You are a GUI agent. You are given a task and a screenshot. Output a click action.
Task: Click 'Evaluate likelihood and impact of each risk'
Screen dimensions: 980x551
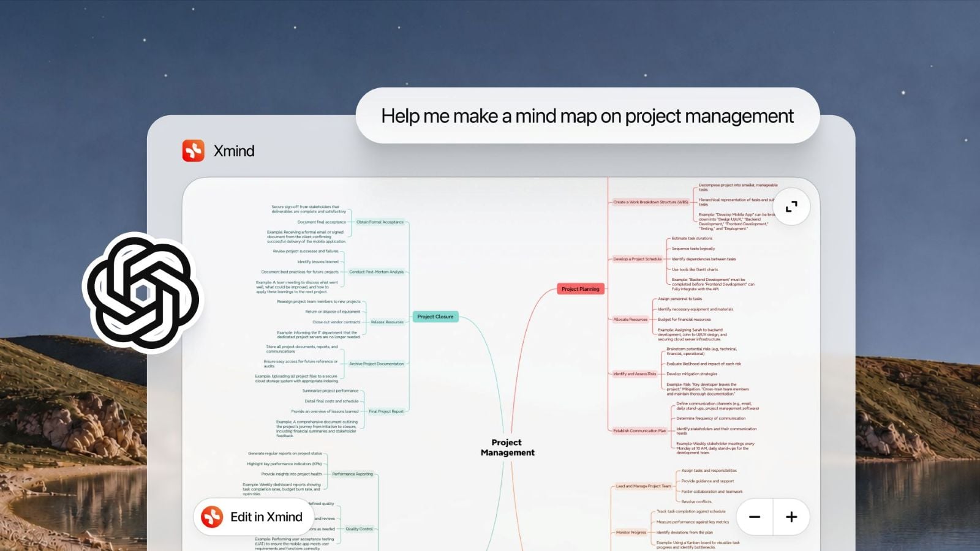point(704,364)
